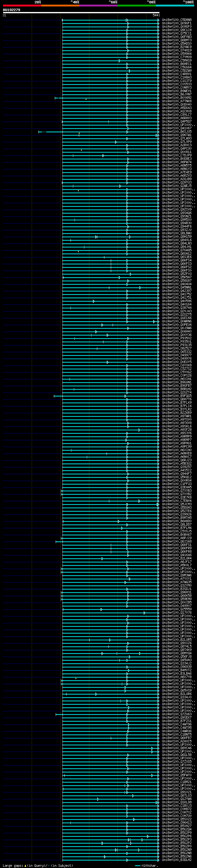Screen dimensions: 197x868
Task: Select hit UniRef100_Q96TW1
Action: pyautogui.click(x=176, y=135)
